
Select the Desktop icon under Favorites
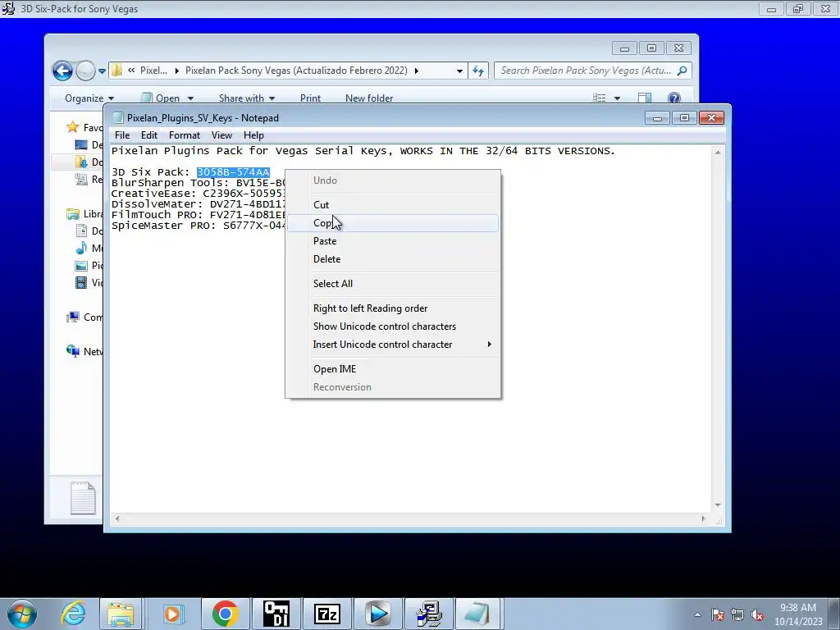(x=81, y=144)
